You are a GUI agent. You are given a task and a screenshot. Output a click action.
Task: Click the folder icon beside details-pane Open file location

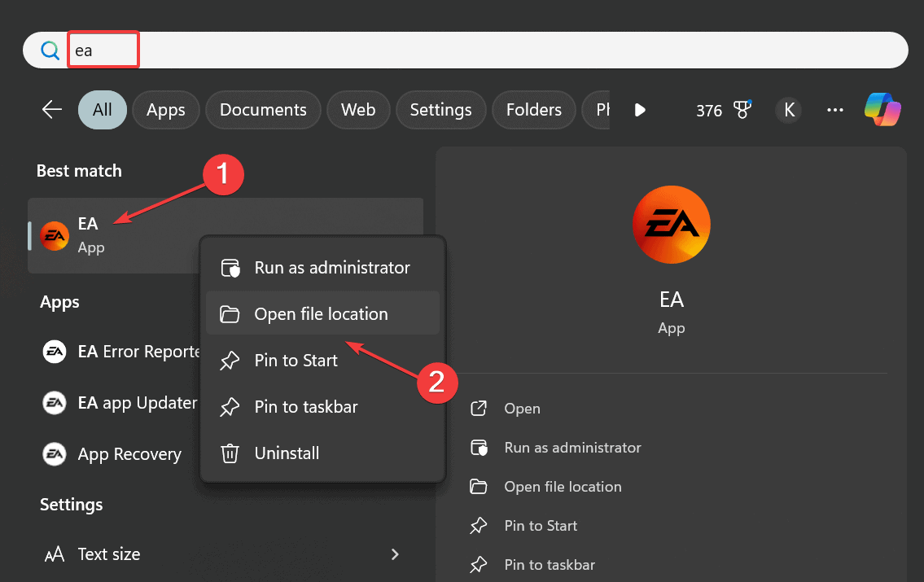coord(479,487)
